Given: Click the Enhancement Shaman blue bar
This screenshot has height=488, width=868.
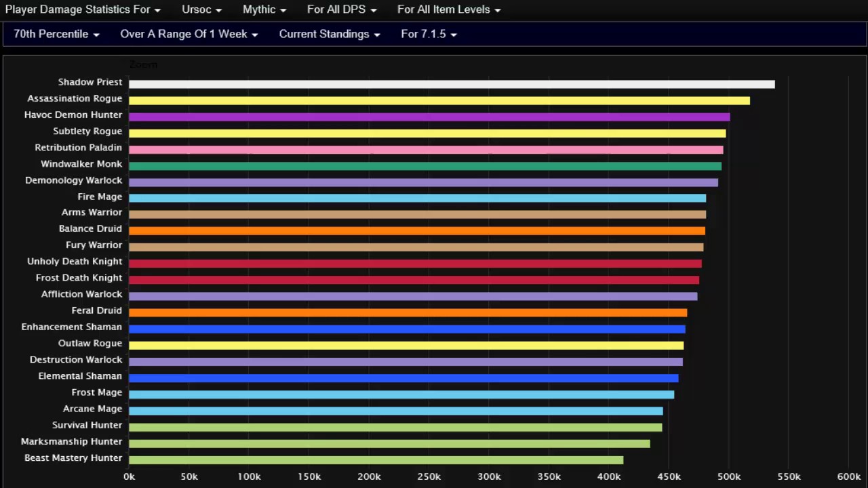Looking at the screenshot, I should (407, 329).
